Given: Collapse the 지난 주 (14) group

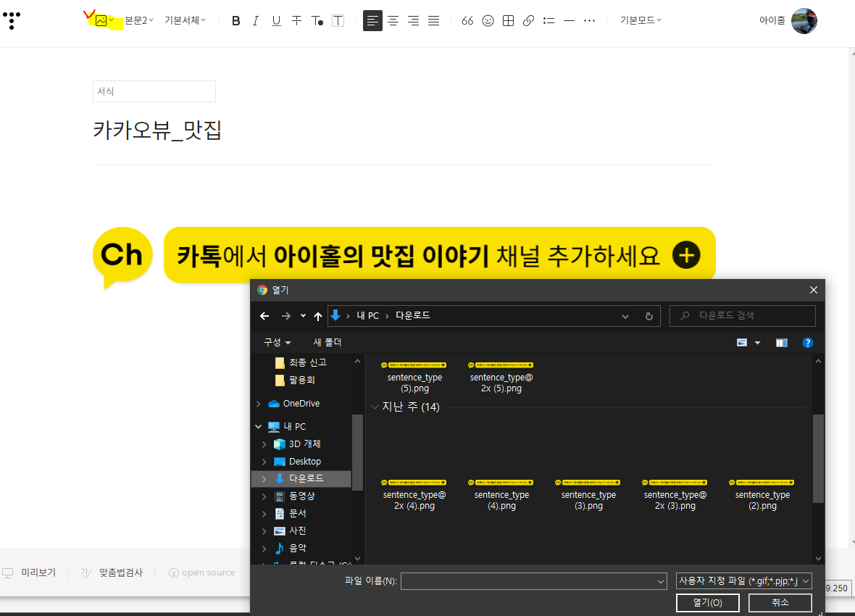Looking at the screenshot, I should click(375, 407).
